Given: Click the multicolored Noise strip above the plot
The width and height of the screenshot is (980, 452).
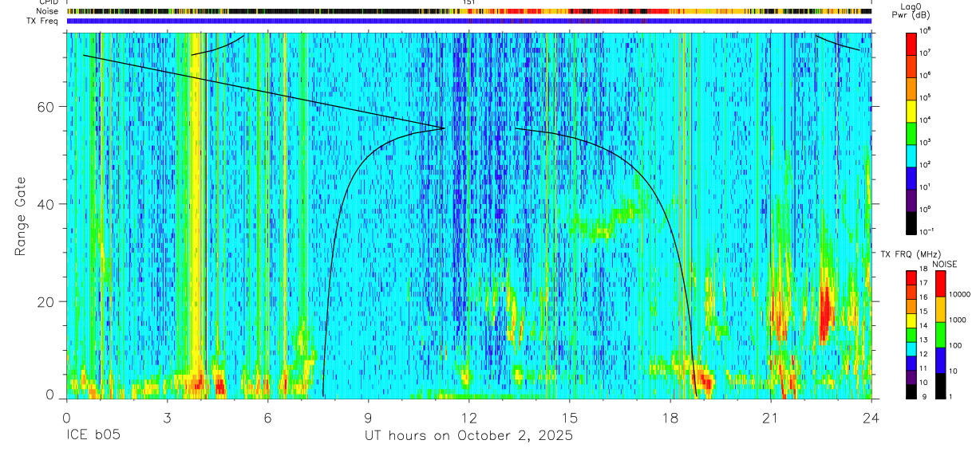Looking at the screenshot, I should click(469, 12).
